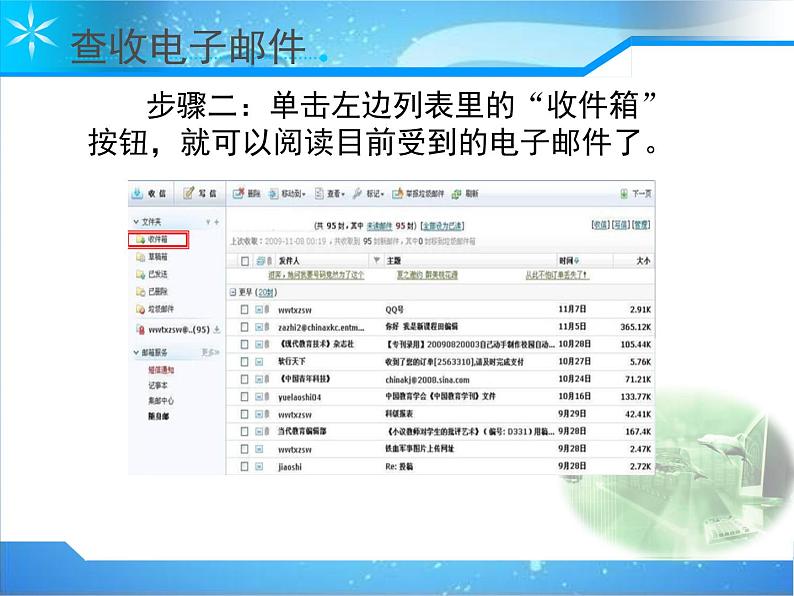The width and height of the screenshot is (794, 596).
Task: Click the 更多» link in 邮箱服务
Action: (210, 352)
